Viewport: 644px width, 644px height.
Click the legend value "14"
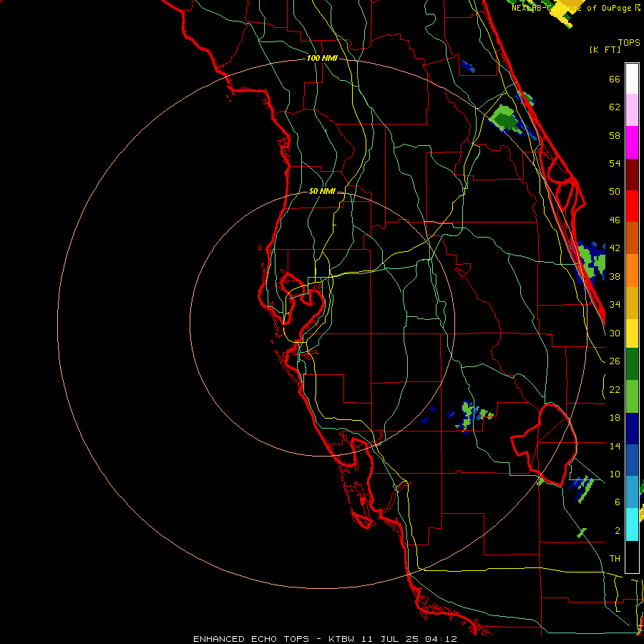615,446
